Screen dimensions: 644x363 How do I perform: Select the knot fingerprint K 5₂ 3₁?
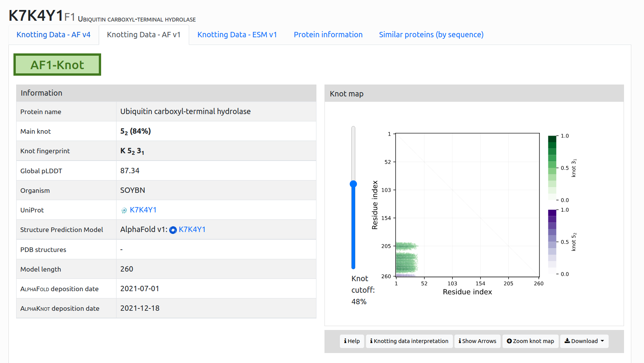coord(132,151)
